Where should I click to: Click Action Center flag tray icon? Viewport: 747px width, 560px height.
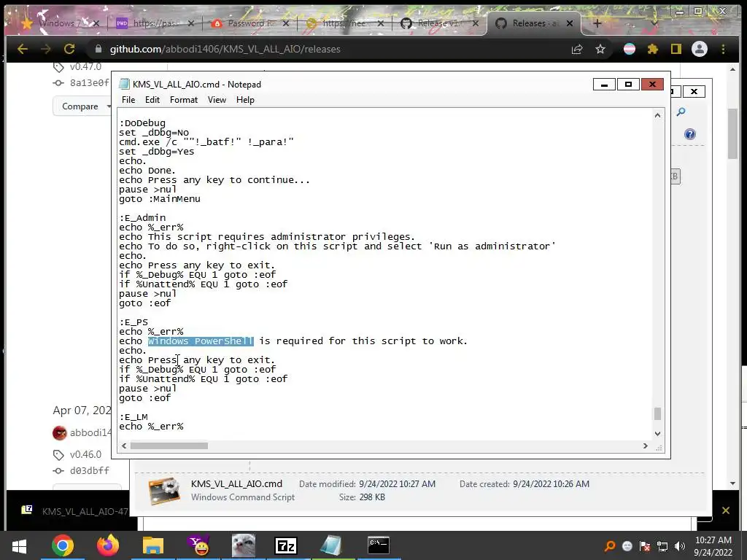(x=645, y=546)
